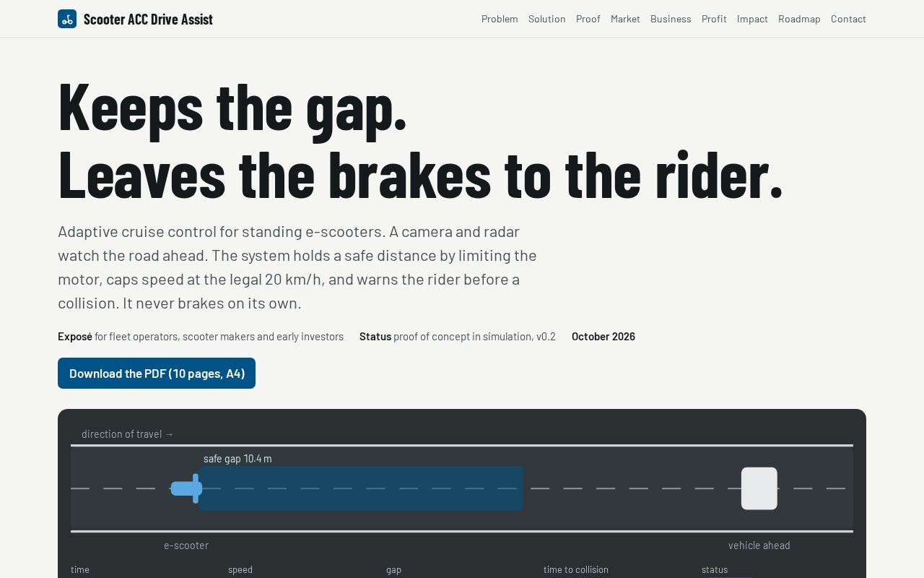The height and width of the screenshot is (578, 924).
Task: Jump to the Proof section
Action: (588, 19)
